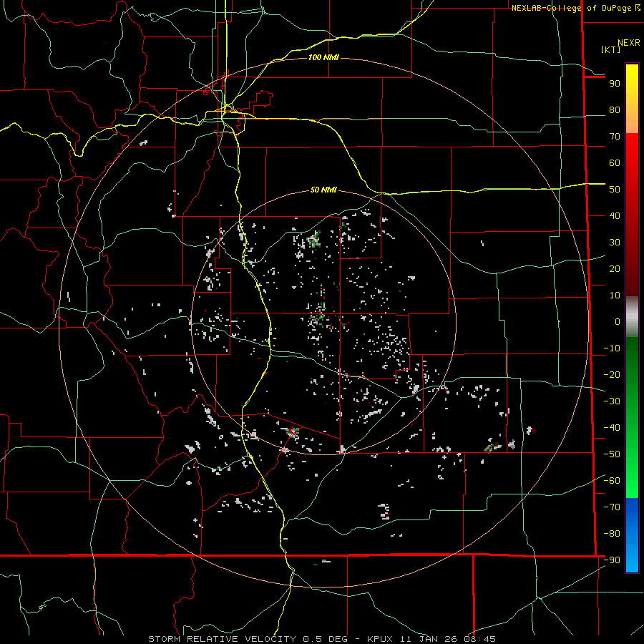Click the 100 NMI range ring label
The height and width of the screenshot is (644, 644).
[x=323, y=57]
